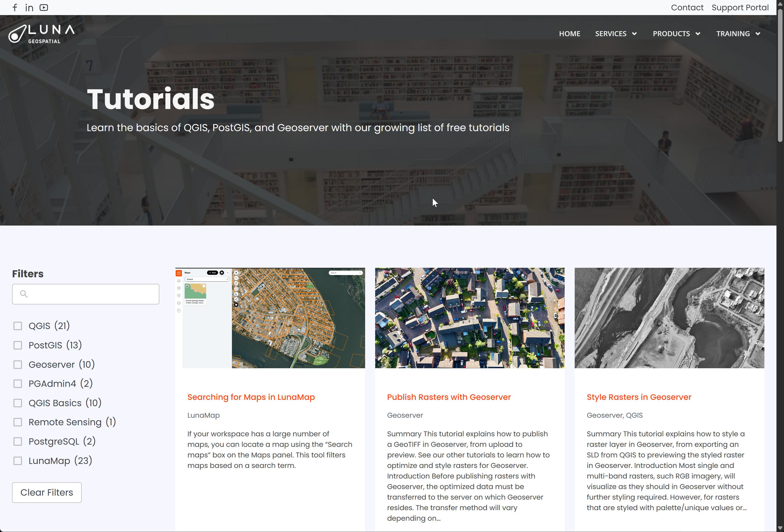Expand the Products dropdown menu
This screenshot has height=532, width=784.
click(x=676, y=34)
